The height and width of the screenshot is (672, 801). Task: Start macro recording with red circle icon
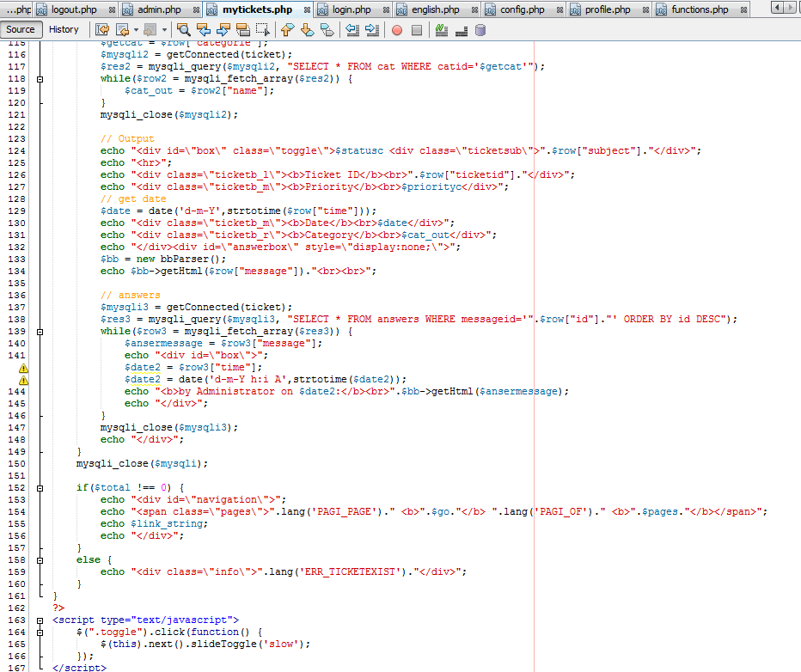(397, 30)
